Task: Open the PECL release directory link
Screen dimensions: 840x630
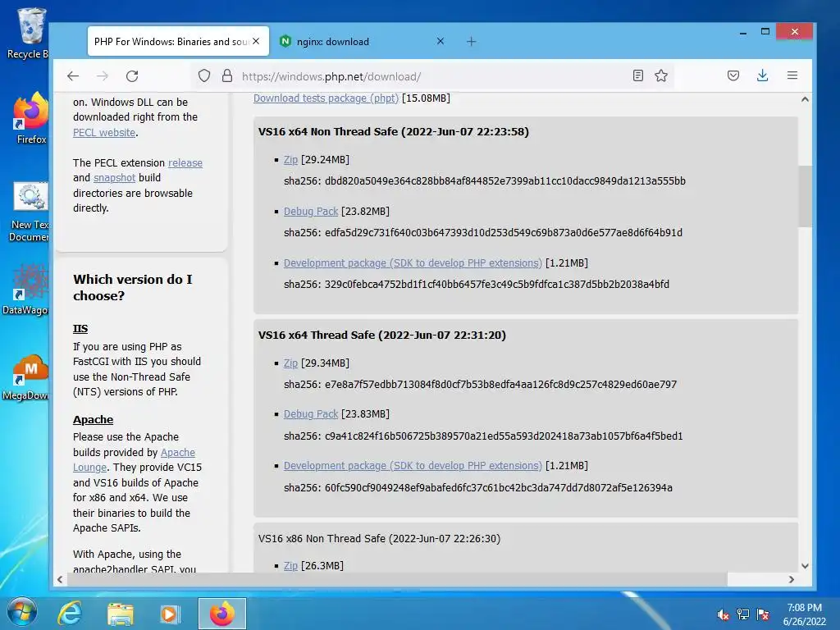Action: click(x=185, y=163)
